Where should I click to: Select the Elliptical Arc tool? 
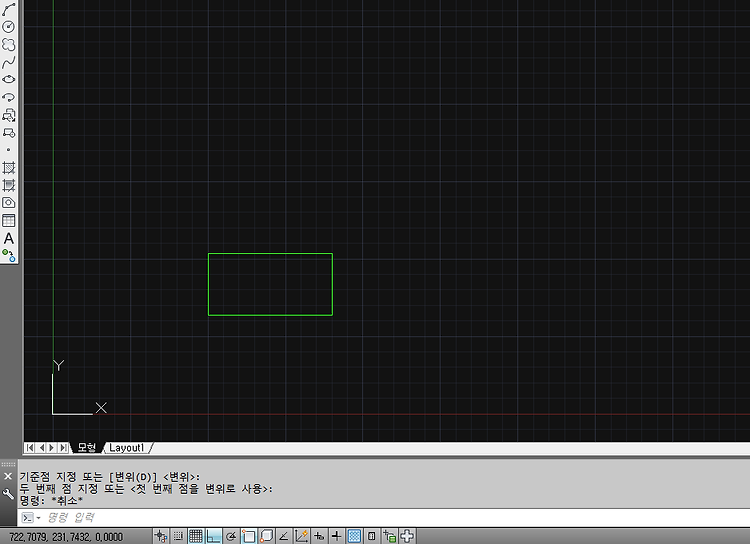pos(9,97)
